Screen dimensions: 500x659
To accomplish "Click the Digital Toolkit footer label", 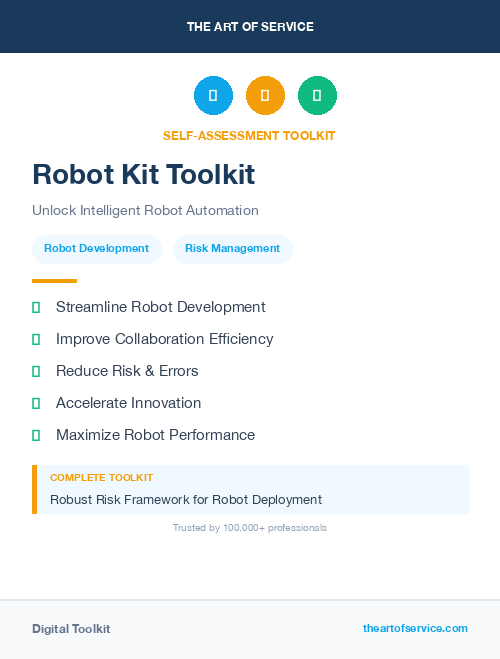I will 71,629.
